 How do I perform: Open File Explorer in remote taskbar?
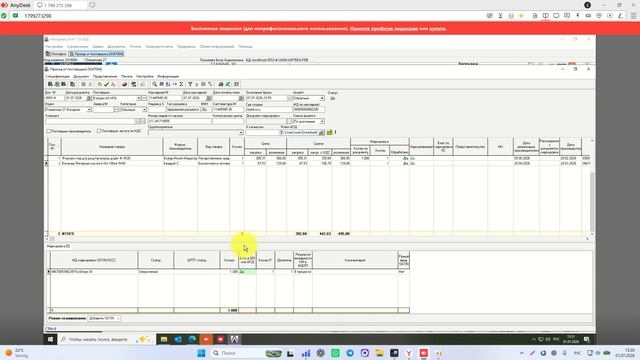164,339
